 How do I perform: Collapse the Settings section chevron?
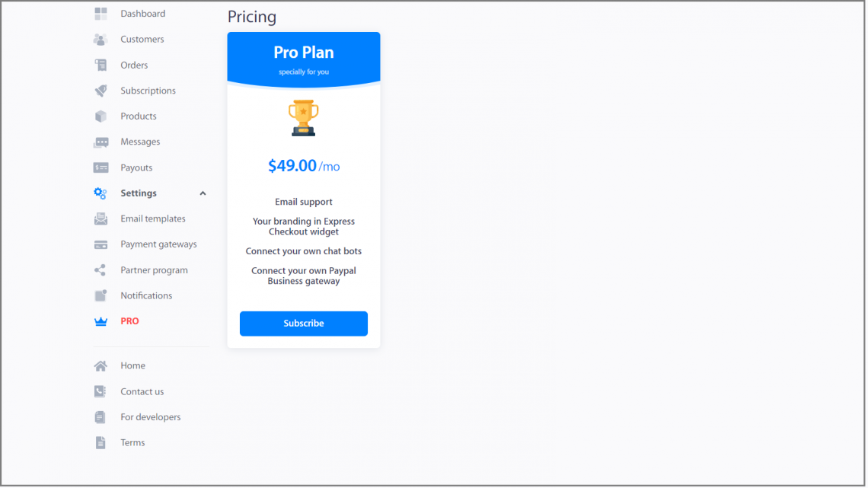tap(203, 193)
